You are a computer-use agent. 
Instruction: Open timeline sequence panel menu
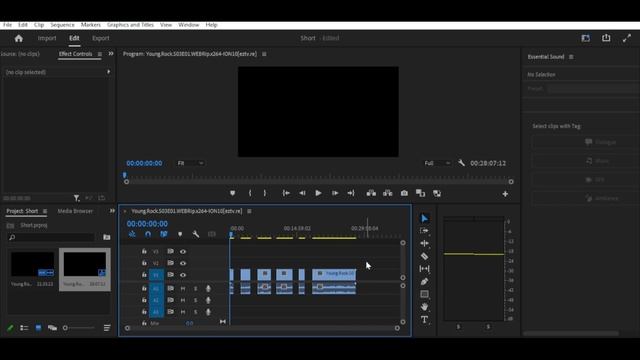(249, 211)
